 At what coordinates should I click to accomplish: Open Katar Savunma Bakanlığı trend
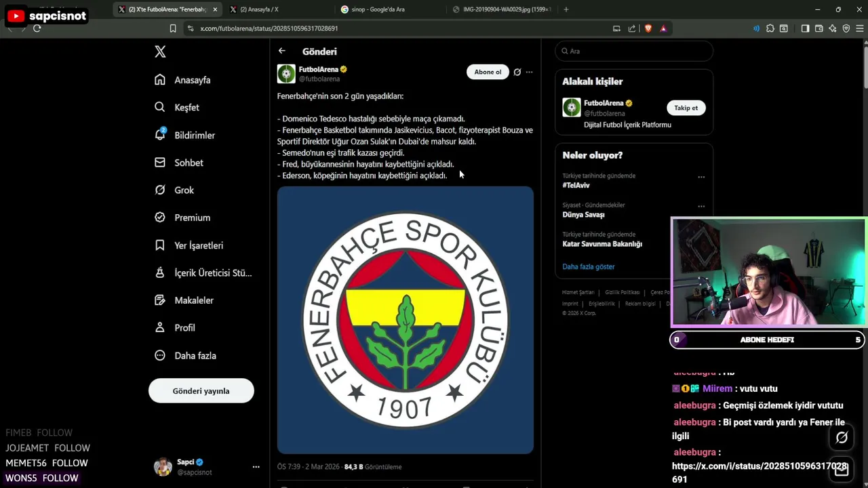click(602, 244)
